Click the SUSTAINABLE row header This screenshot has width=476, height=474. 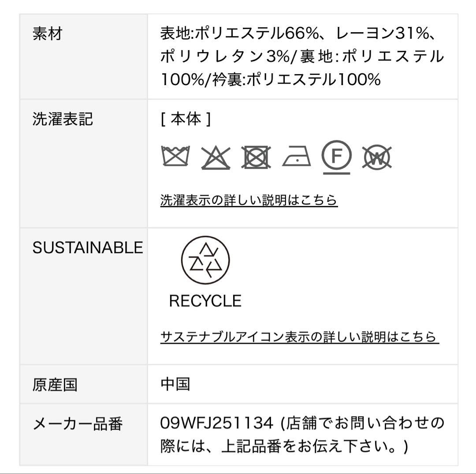[88, 247]
